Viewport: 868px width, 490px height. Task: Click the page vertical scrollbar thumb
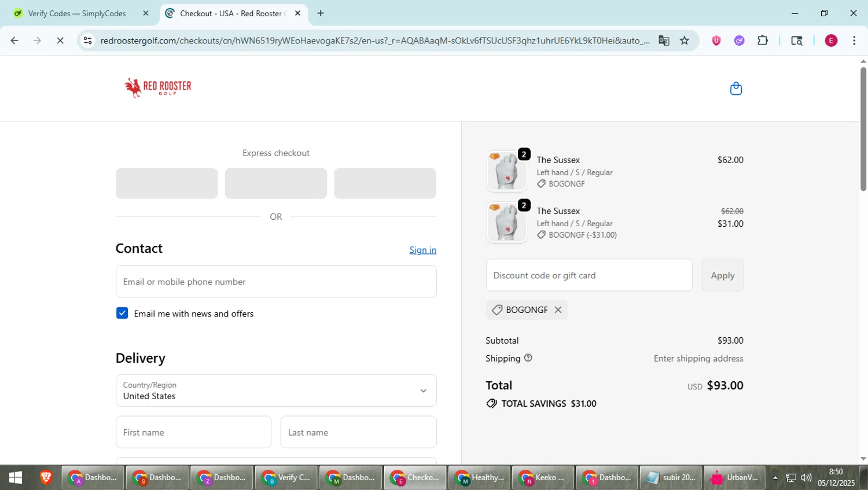(863, 128)
